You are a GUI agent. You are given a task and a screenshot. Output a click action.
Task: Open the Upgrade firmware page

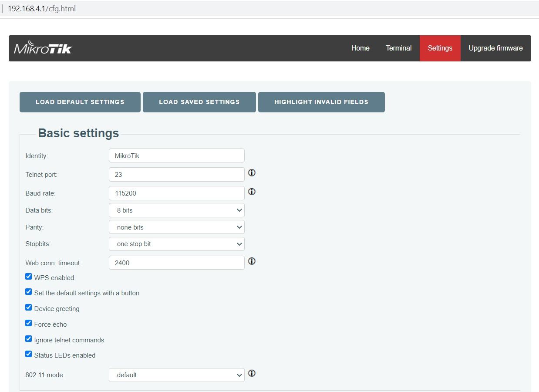tap(495, 48)
